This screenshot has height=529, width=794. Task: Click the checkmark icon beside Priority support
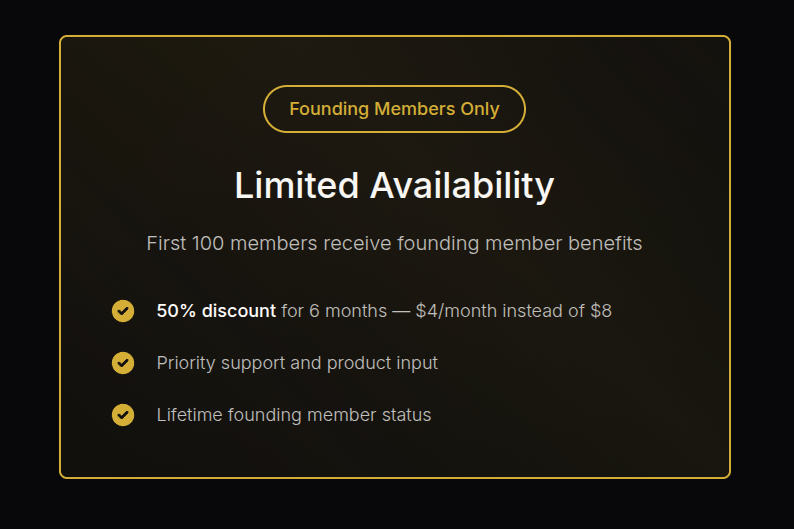tap(123, 363)
